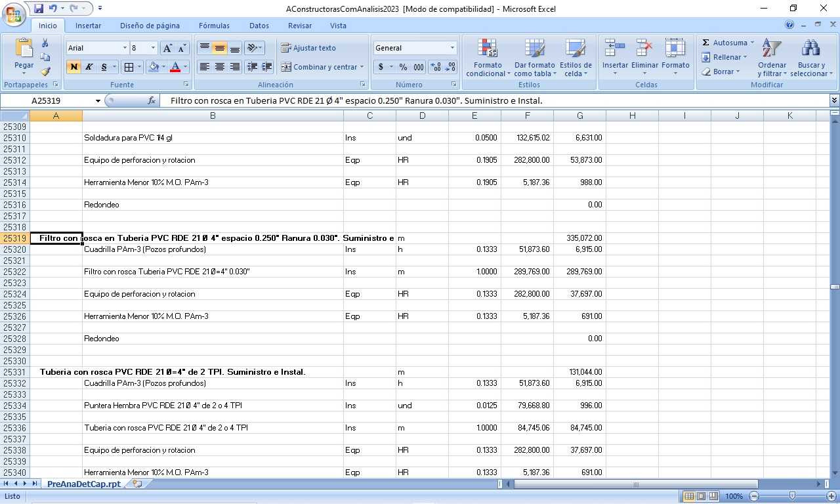Open the Combinar y centrar dropdown arrow
Screen dimensions: 840x504
click(362, 67)
